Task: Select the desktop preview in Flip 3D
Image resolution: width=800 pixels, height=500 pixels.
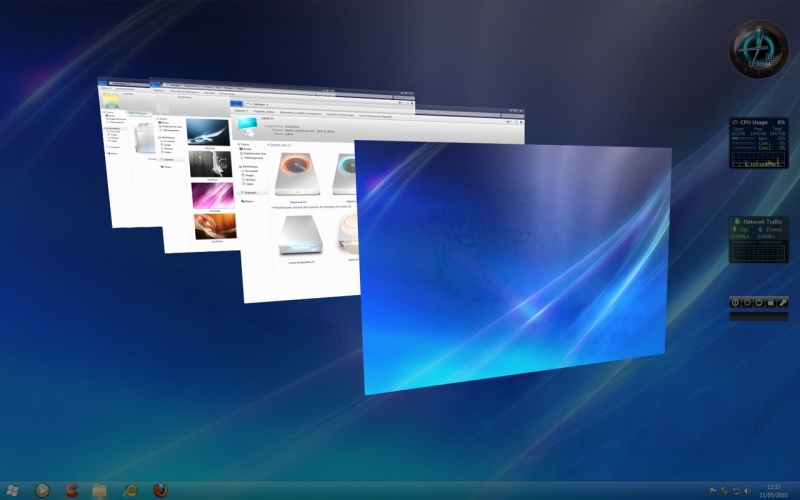Action: coord(514,265)
